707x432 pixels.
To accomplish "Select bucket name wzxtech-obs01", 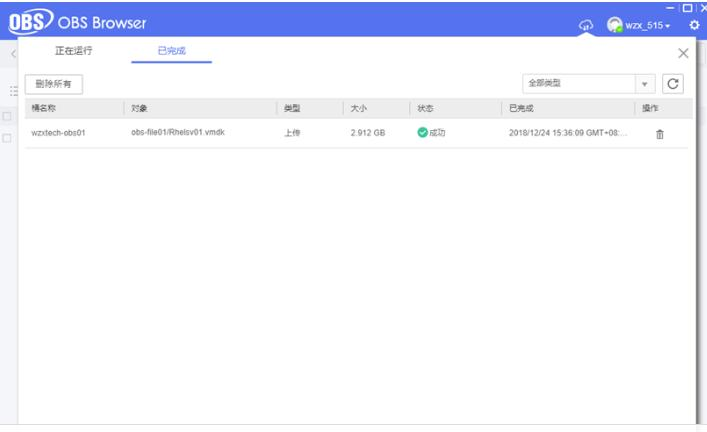I will tap(58, 133).
